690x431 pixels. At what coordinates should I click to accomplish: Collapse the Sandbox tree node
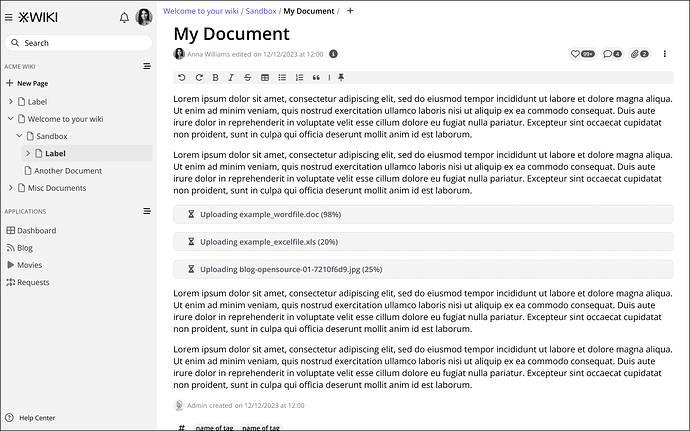coord(19,135)
